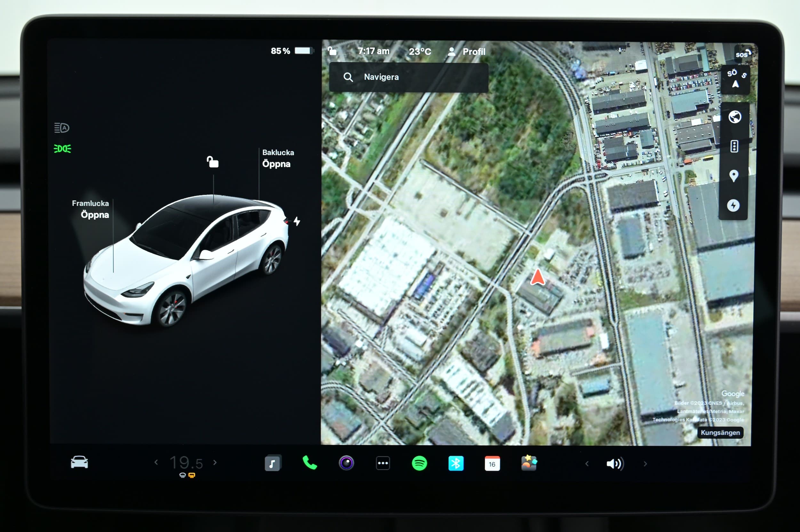This screenshot has height=532, width=800.
Task: Decrease cabin temperature with left chevron
Action: click(156, 463)
